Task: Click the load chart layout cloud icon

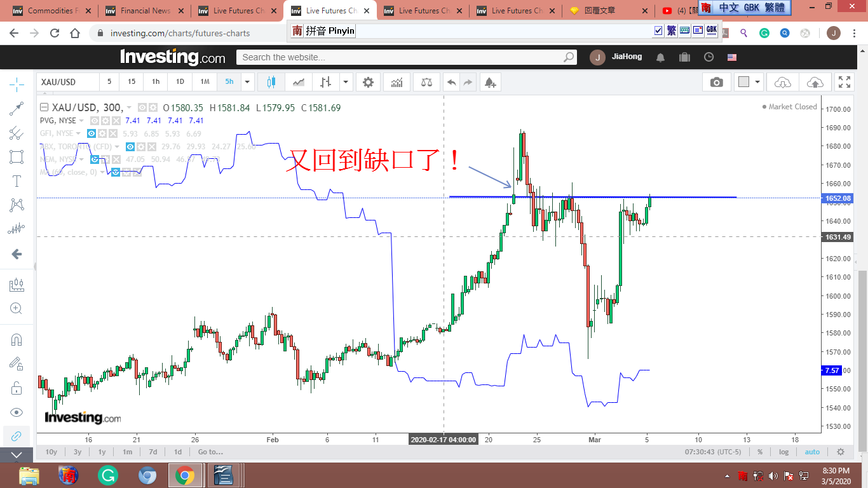Action: [x=783, y=82]
